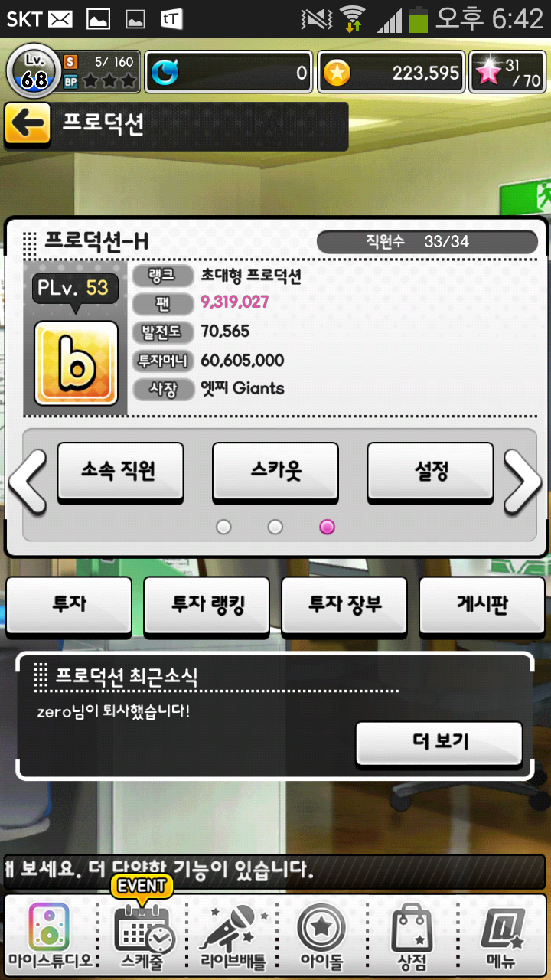Viewport: 551px width, 980px height.
Task: Tap the yellow 'b' production emblem
Action: pos(76,362)
